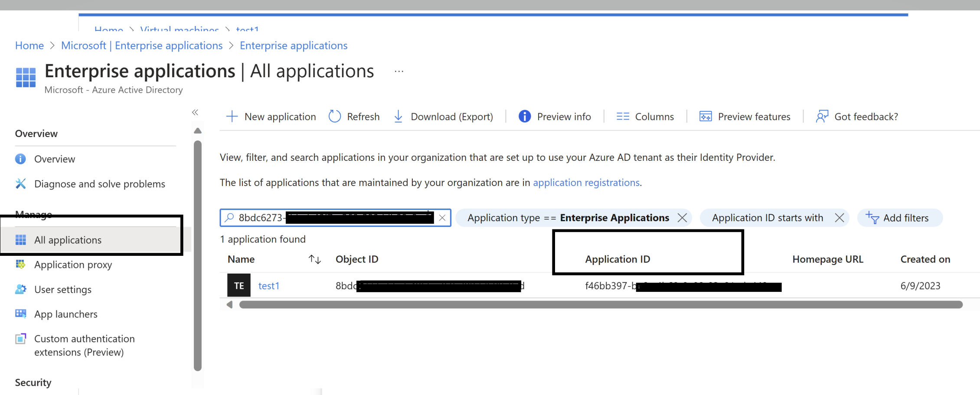Clear the search box with the X

442,218
